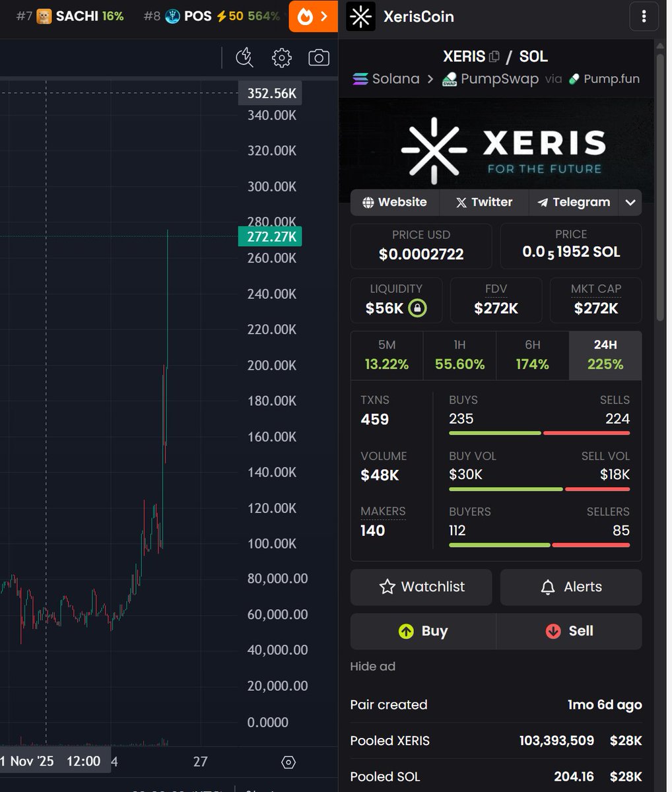This screenshot has height=792, width=672.
Task: Click the red Sell button
Action: click(x=569, y=631)
